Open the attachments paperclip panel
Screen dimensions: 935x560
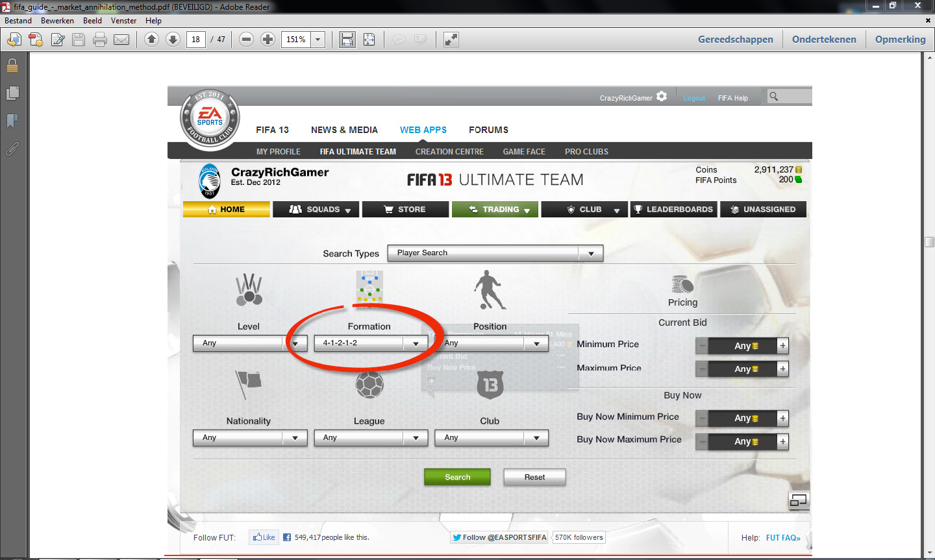(12, 149)
